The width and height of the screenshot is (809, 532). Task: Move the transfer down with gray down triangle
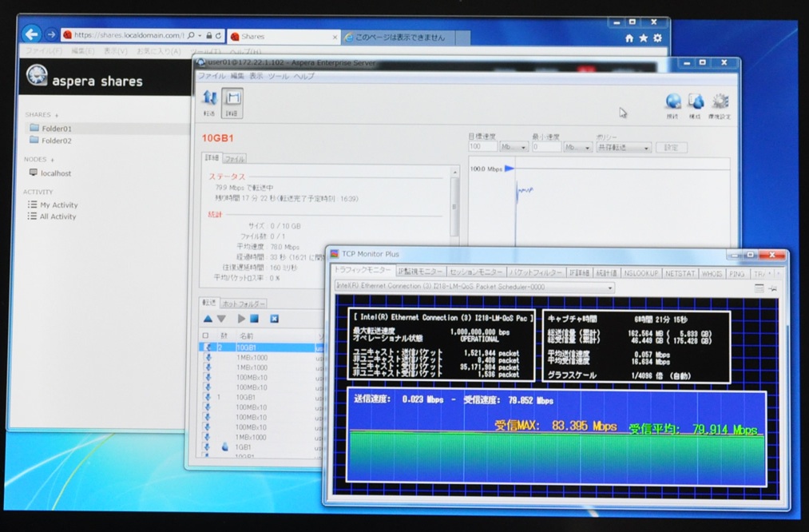[x=221, y=319]
